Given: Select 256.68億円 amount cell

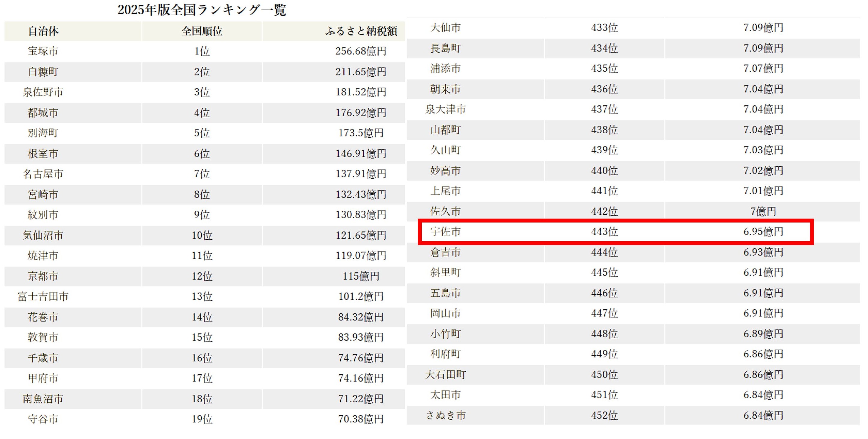Looking at the screenshot, I should (361, 51).
